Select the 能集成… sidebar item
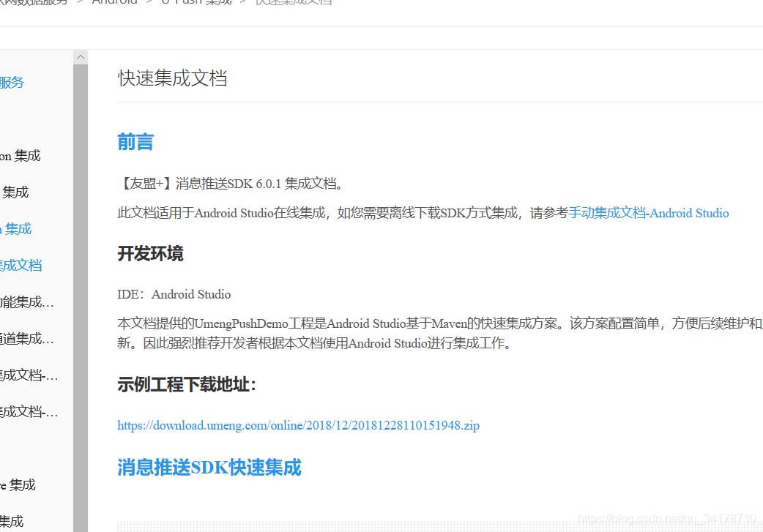The height and width of the screenshot is (532, 763). [x=27, y=302]
